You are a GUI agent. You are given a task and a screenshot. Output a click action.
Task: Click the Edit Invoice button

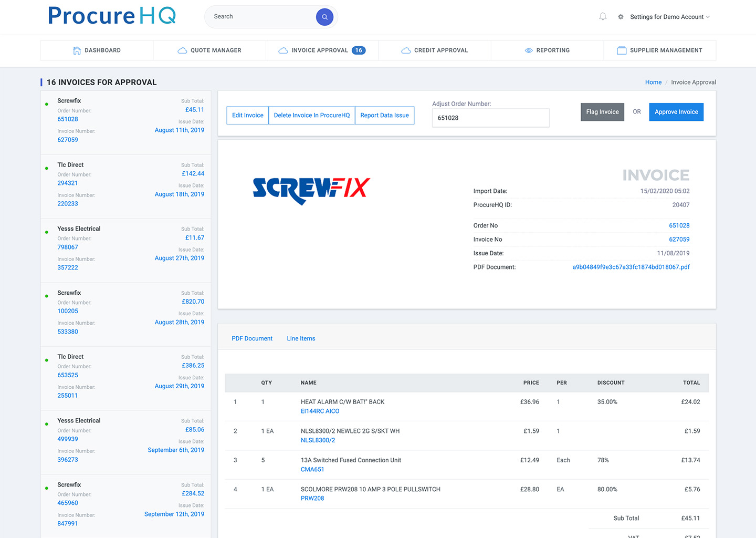pyautogui.click(x=248, y=116)
